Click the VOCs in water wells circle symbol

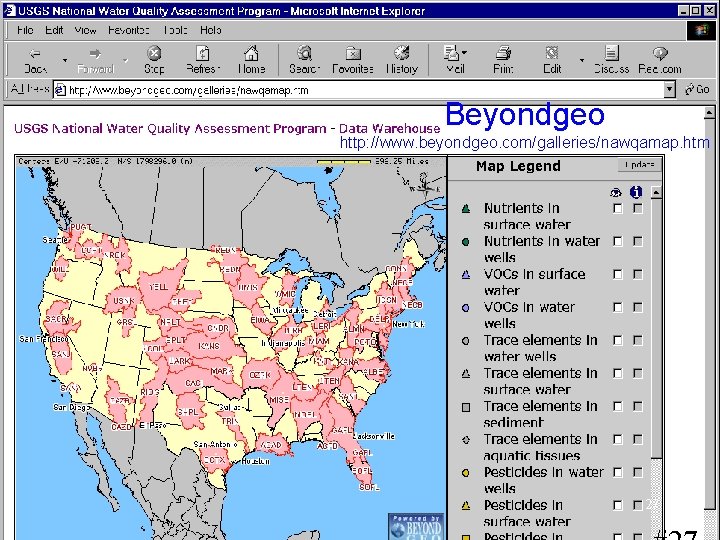click(466, 308)
